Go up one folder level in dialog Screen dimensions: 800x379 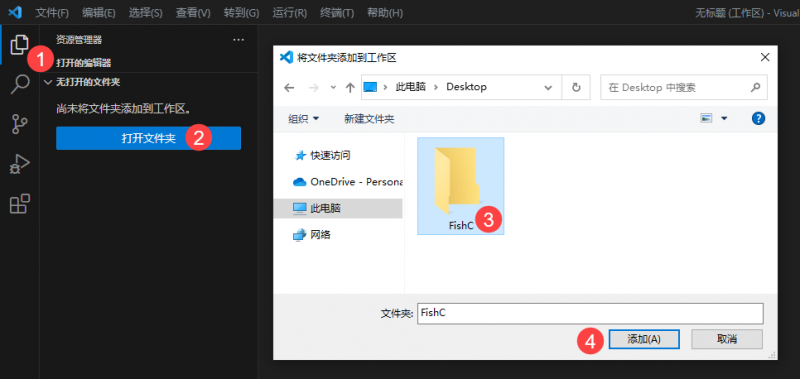click(x=350, y=88)
